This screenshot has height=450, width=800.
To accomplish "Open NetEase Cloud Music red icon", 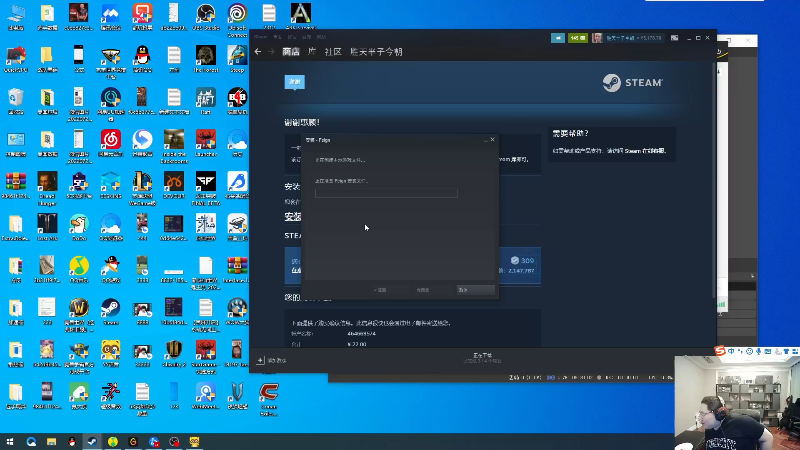I will pyautogui.click(x=111, y=143).
